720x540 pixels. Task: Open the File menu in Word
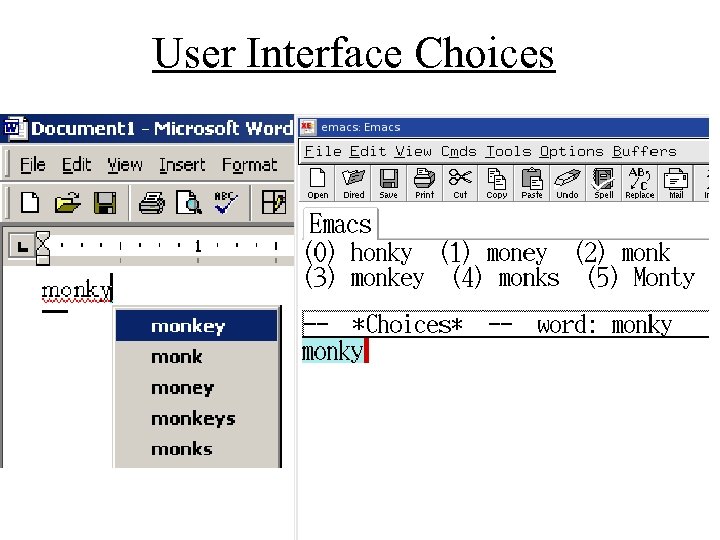coord(33,164)
